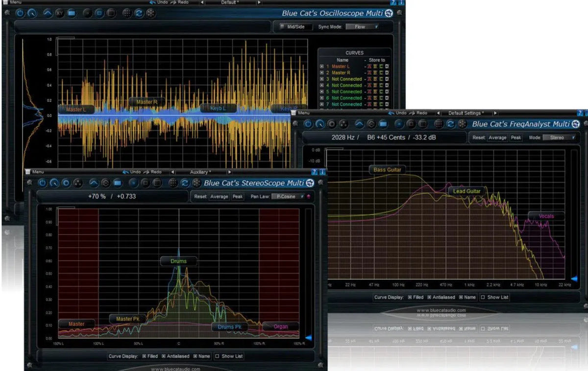Store the Master L curve to slot B
This screenshot has width=588, height=371.
coord(375,66)
